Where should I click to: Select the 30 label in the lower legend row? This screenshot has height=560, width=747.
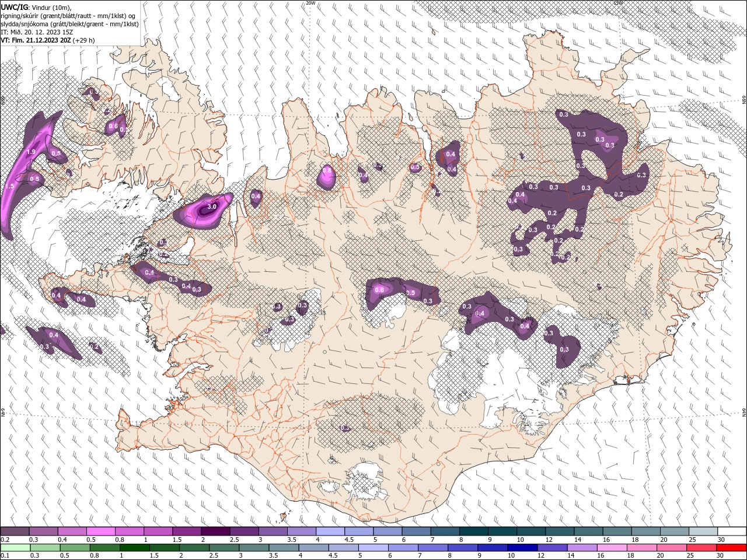tap(720, 556)
